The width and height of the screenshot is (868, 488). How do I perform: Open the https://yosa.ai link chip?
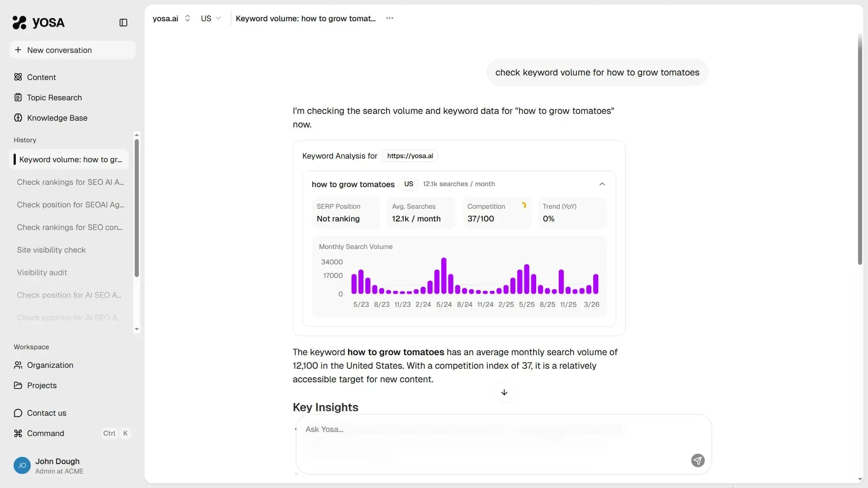[x=410, y=155]
